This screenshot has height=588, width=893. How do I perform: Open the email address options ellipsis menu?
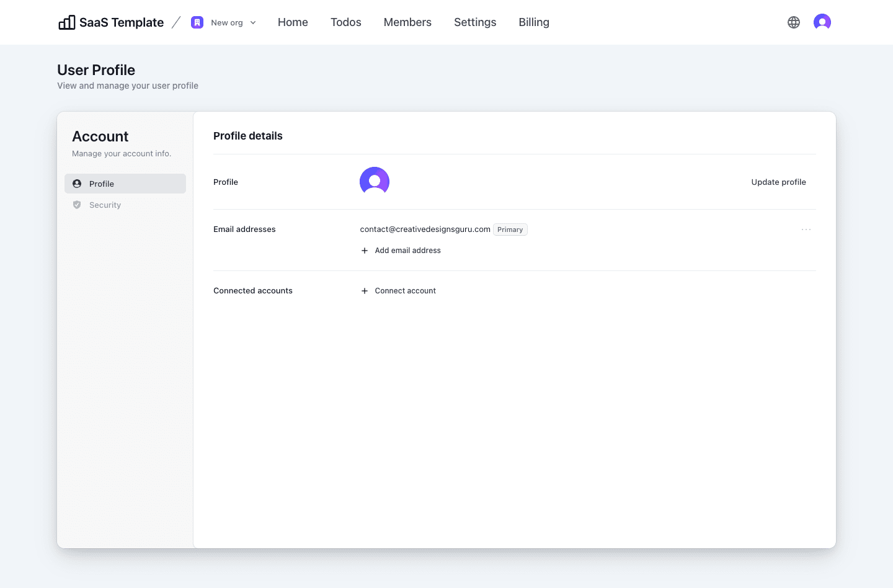[806, 229]
